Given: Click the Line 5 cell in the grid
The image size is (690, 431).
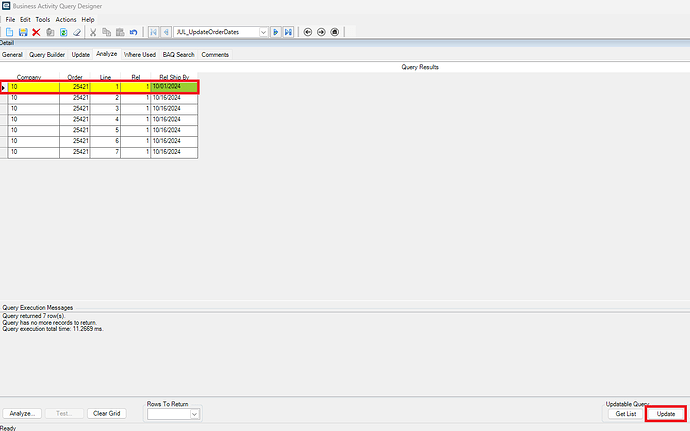Looking at the screenshot, I should (x=105, y=130).
